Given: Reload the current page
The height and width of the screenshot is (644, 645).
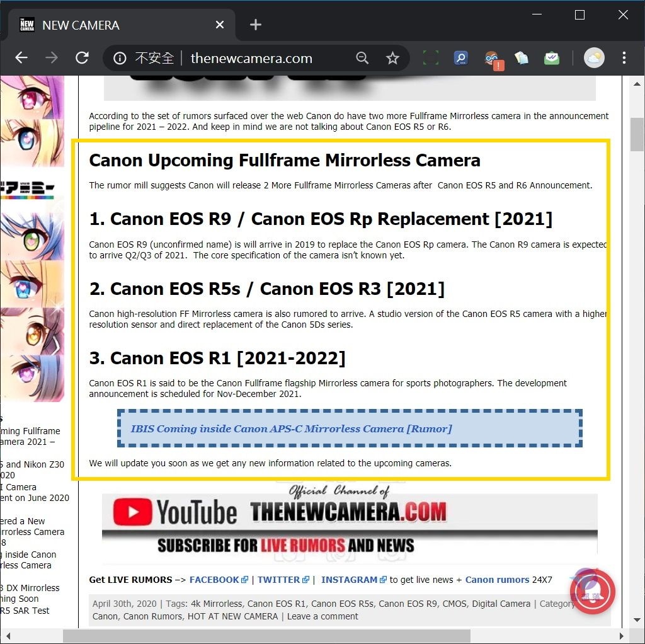Looking at the screenshot, I should [83, 57].
